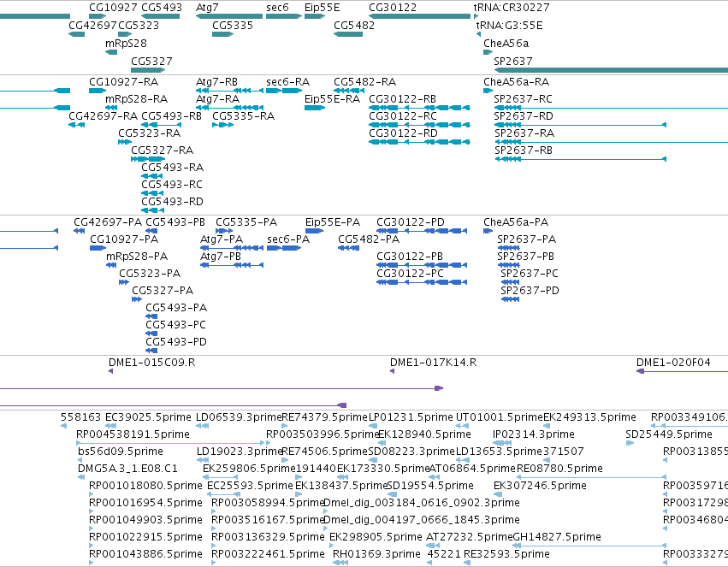Screen dimensions: 728x567
Task: Click the sec6 gene label
Action: point(277,8)
